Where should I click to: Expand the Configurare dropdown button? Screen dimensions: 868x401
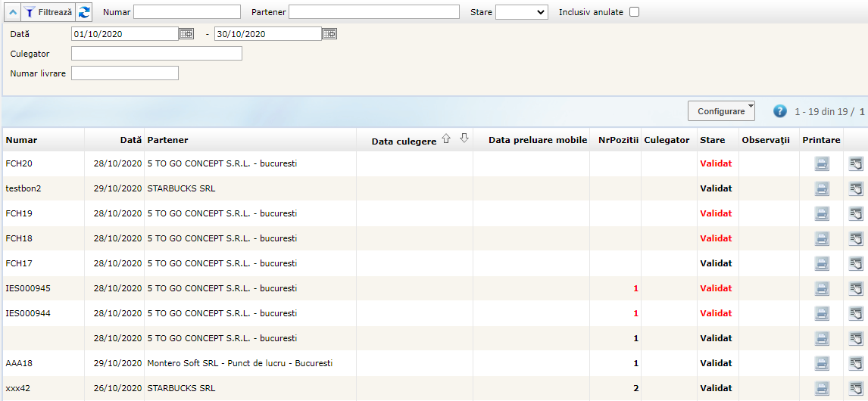[721, 111]
